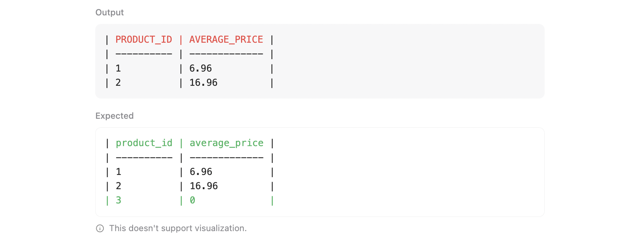Select the green product_id column header
Viewport: 644px width, 239px height.
144,143
